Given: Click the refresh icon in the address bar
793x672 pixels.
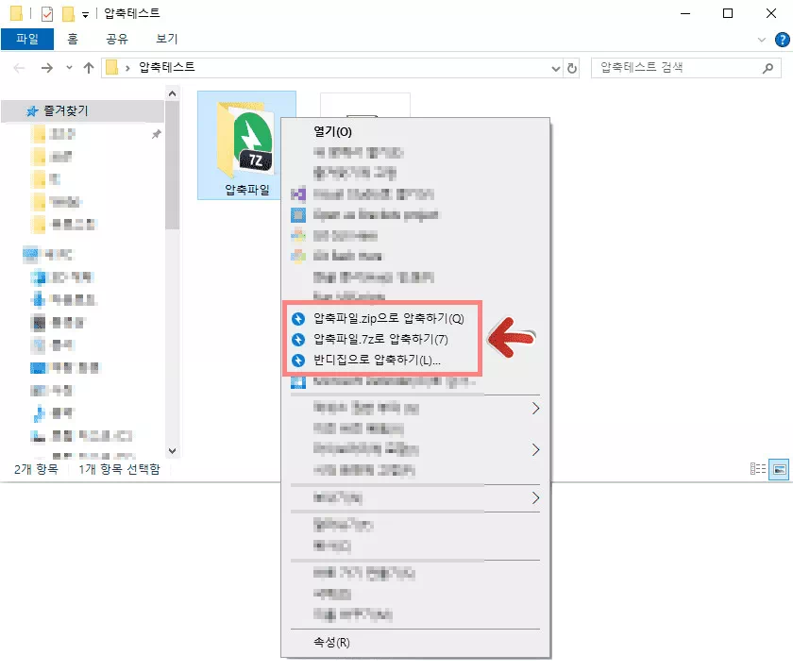Looking at the screenshot, I should (572, 67).
